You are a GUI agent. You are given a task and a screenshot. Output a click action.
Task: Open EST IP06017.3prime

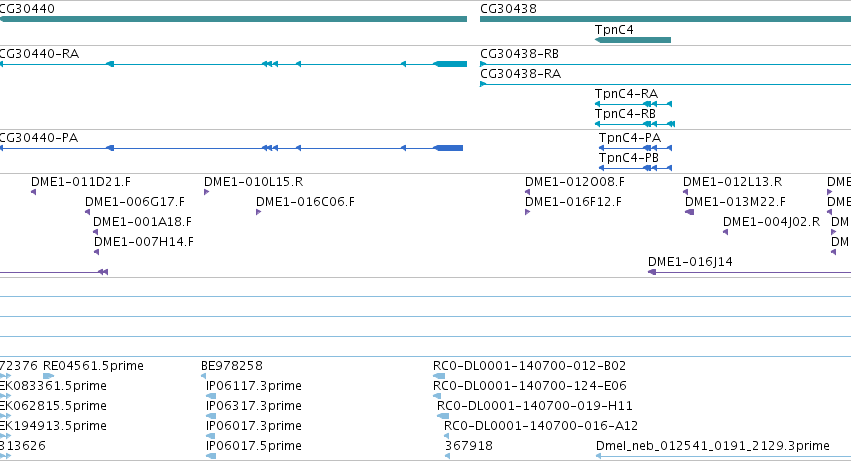pos(211,436)
